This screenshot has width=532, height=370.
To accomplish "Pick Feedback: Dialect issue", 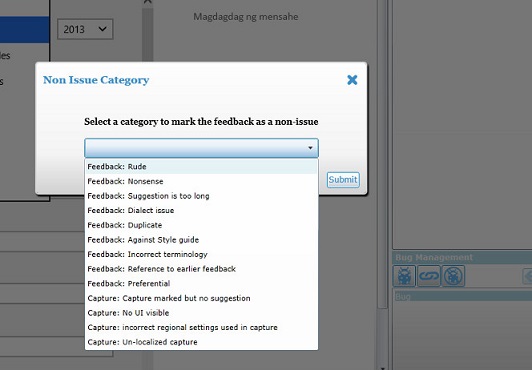I will pyautogui.click(x=202, y=210).
